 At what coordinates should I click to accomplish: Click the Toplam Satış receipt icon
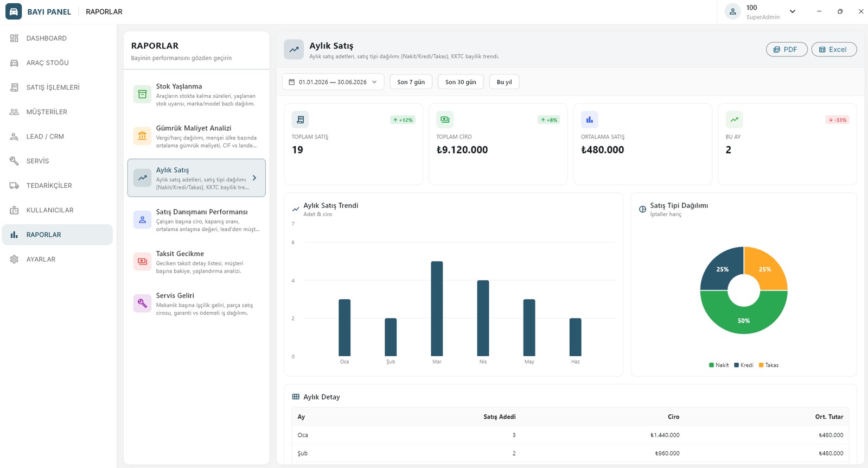(301, 119)
